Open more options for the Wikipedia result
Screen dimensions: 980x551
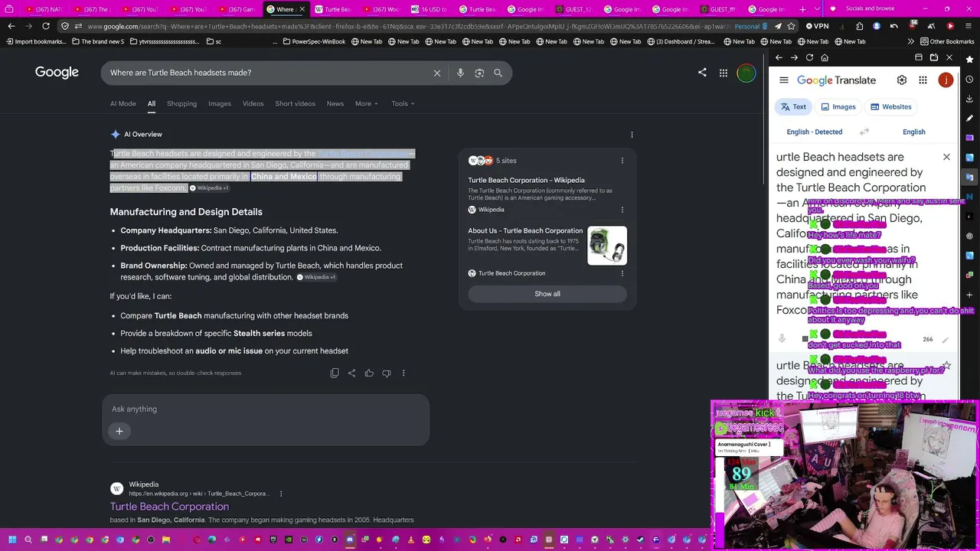coord(281,494)
